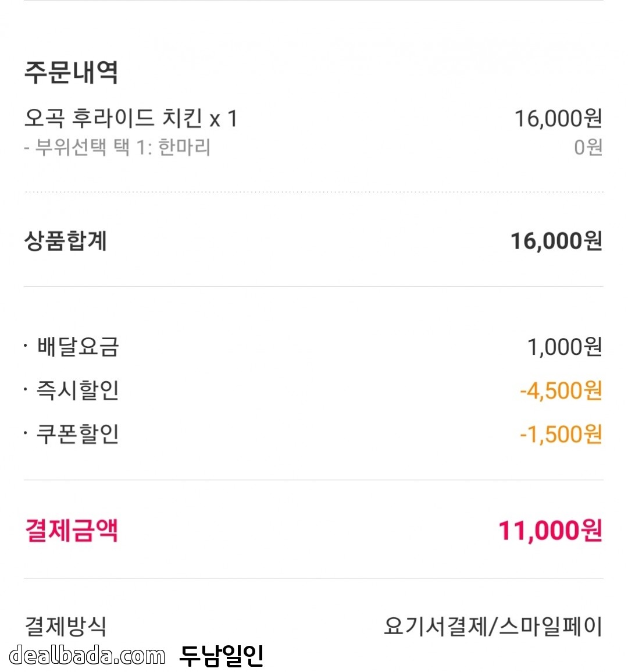The image size is (628, 672).
Task: Tap the 배달요금 label
Action: (78, 347)
